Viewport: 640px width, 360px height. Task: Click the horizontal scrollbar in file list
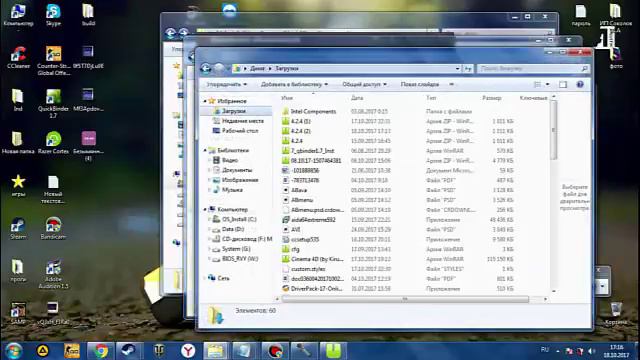click(x=405, y=299)
